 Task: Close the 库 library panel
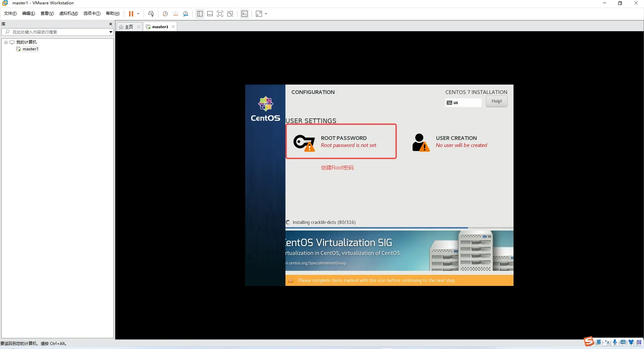(111, 24)
